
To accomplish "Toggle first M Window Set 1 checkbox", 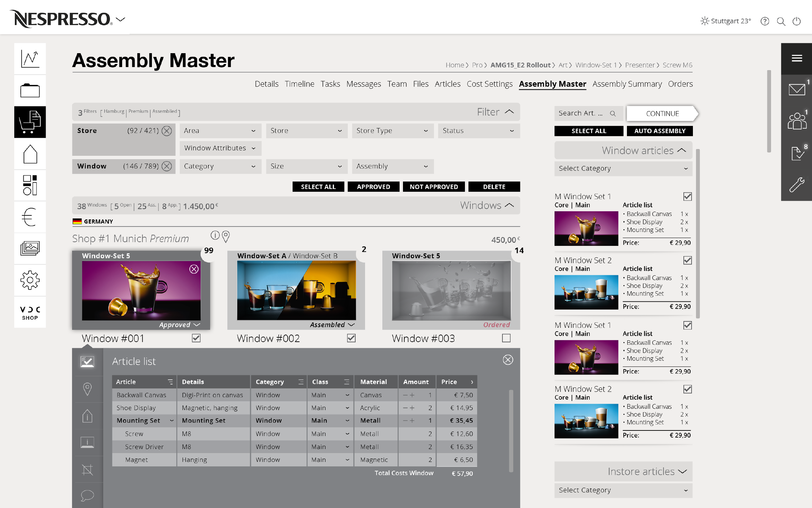I will 687,196.
